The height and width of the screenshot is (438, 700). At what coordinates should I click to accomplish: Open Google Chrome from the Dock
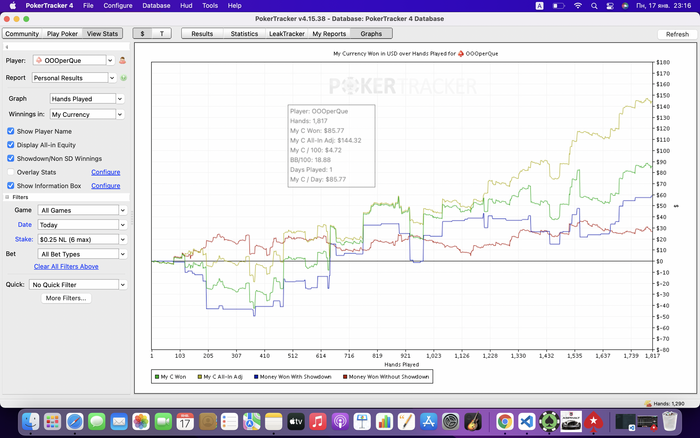[x=505, y=421]
